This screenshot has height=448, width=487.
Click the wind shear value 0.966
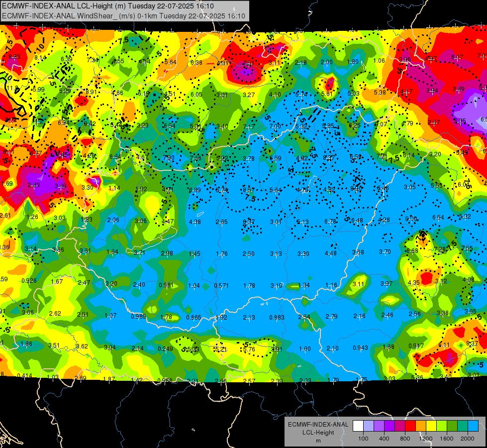(x=165, y=380)
